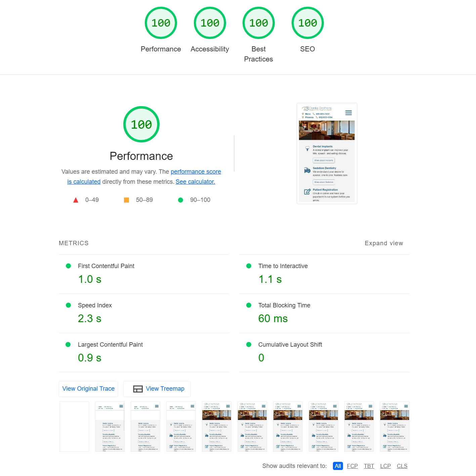Viewport: 476px width, 476px height.
Task: Select the All audits filter
Action: click(338, 466)
